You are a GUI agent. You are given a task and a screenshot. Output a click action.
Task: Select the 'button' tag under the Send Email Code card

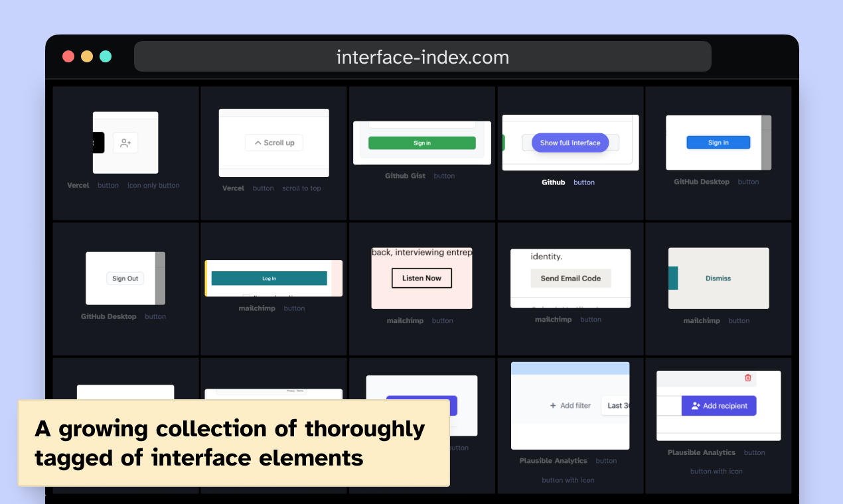(591, 320)
